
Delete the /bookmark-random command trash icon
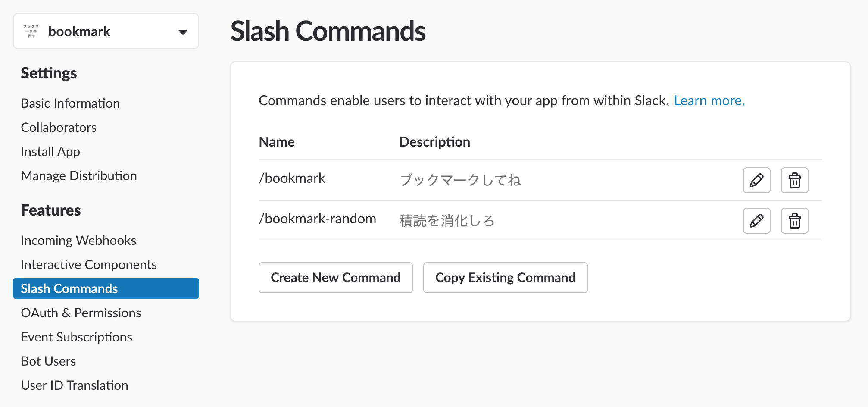794,221
